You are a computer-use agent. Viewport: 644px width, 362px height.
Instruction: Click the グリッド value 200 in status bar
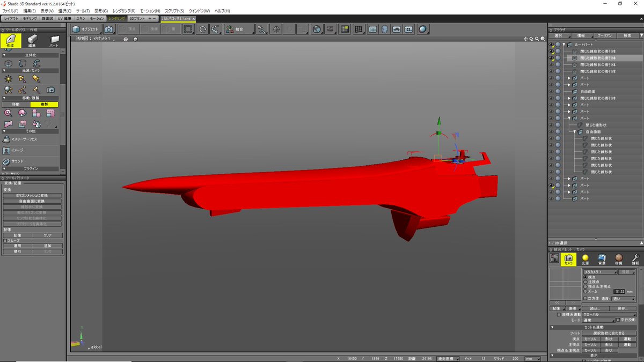coord(515,358)
